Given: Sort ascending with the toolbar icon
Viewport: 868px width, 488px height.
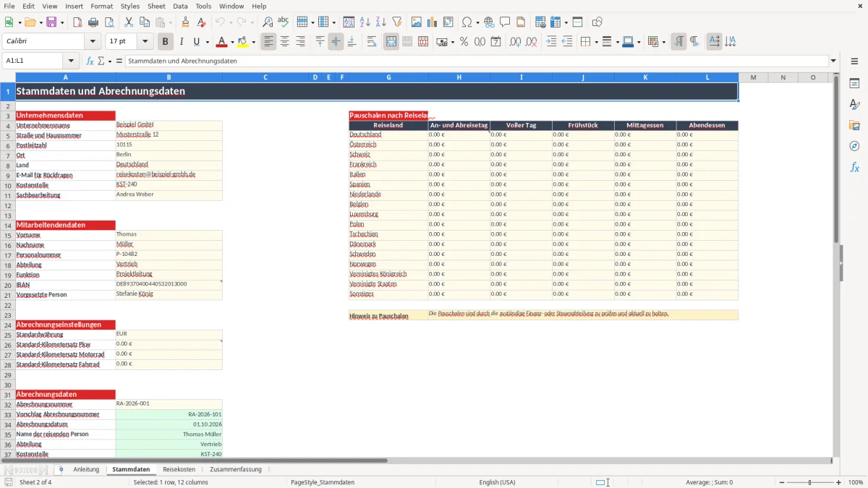Looking at the screenshot, I should click(x=365, y=22).
